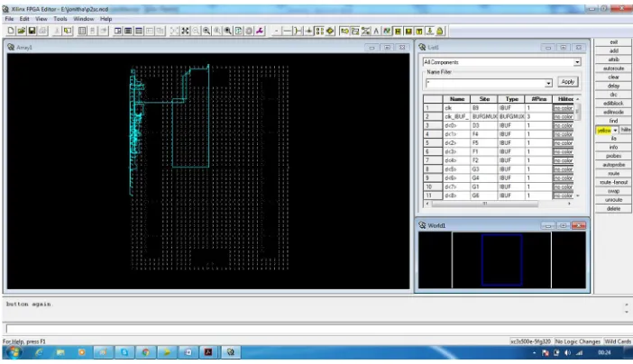
Task: Click the find command button
Action: click(x=614, y=121)
